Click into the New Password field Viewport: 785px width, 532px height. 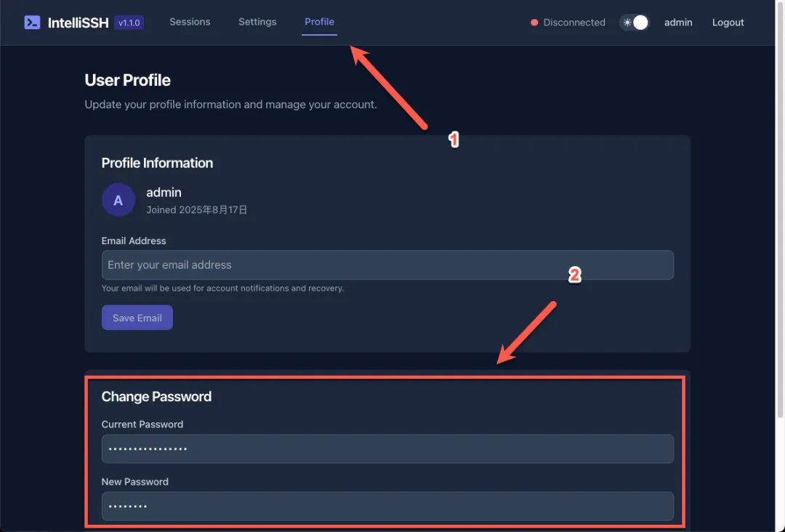pyautogui.click(x=387, y=506)
